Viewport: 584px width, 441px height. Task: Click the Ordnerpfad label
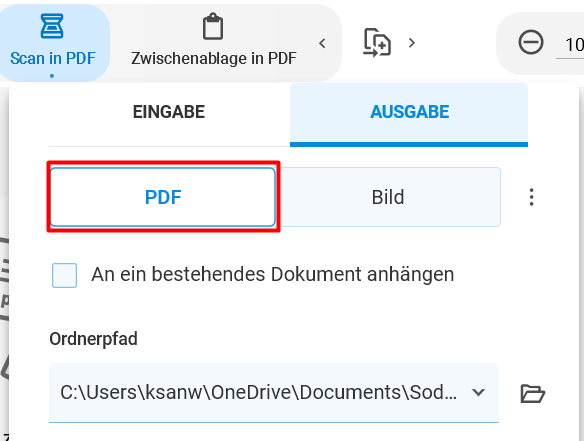[x=93, y=339]
